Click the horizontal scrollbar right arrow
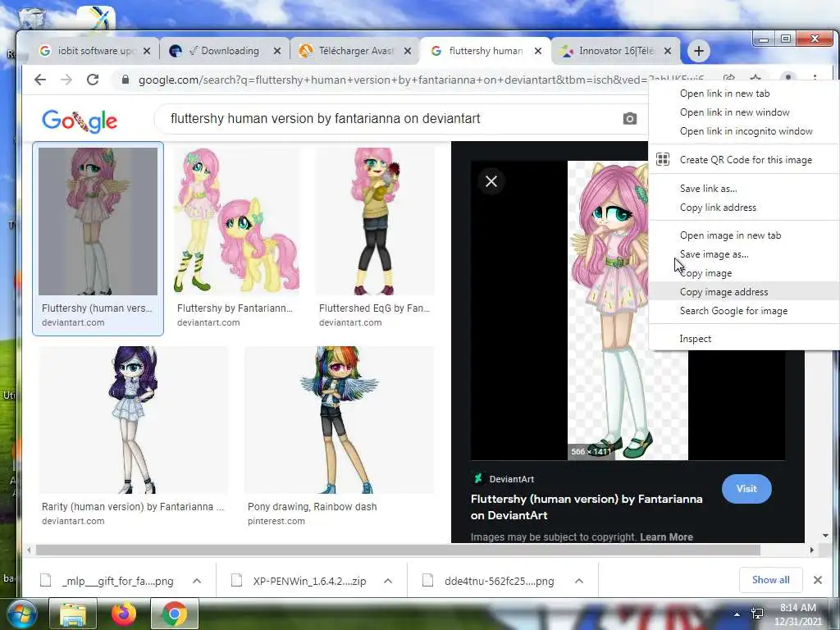 [811, 550]
